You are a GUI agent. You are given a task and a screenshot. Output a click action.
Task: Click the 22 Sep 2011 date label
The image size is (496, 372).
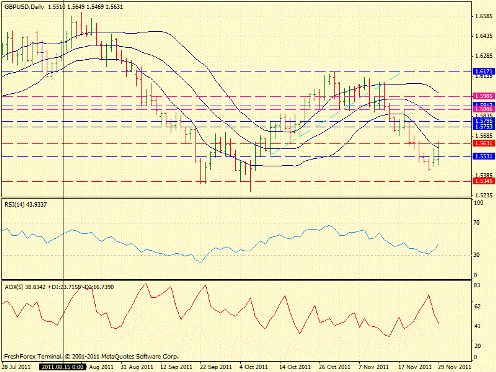216,367
